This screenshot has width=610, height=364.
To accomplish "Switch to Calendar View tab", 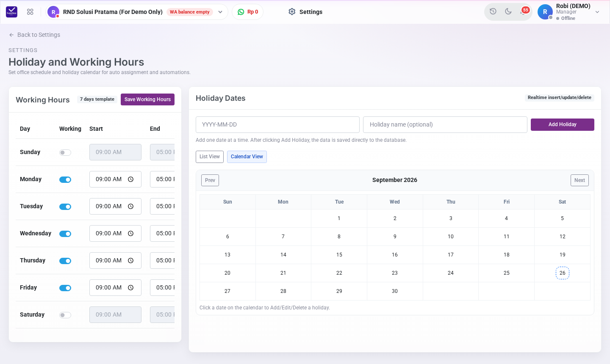I will 247,157.
